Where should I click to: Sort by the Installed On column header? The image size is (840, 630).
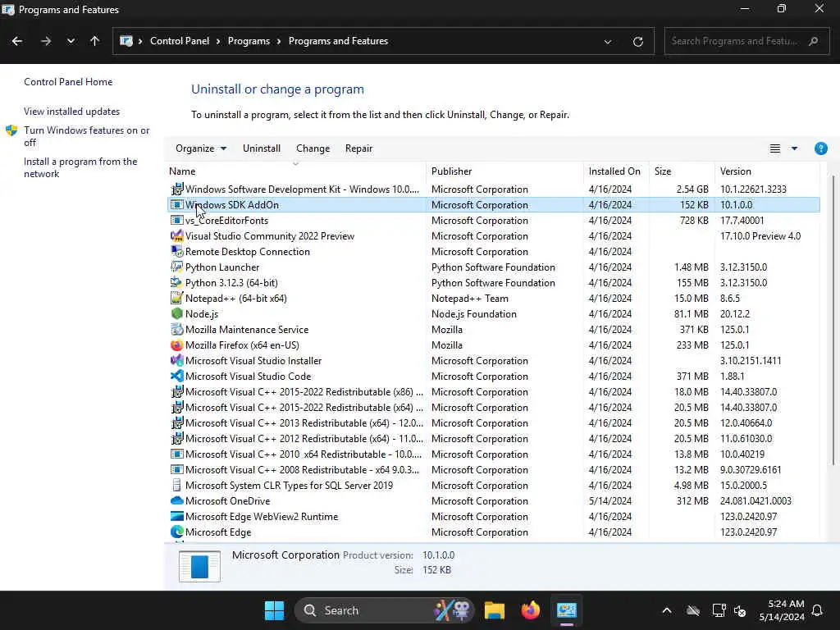pyautogui.click(x=616, y=171)
